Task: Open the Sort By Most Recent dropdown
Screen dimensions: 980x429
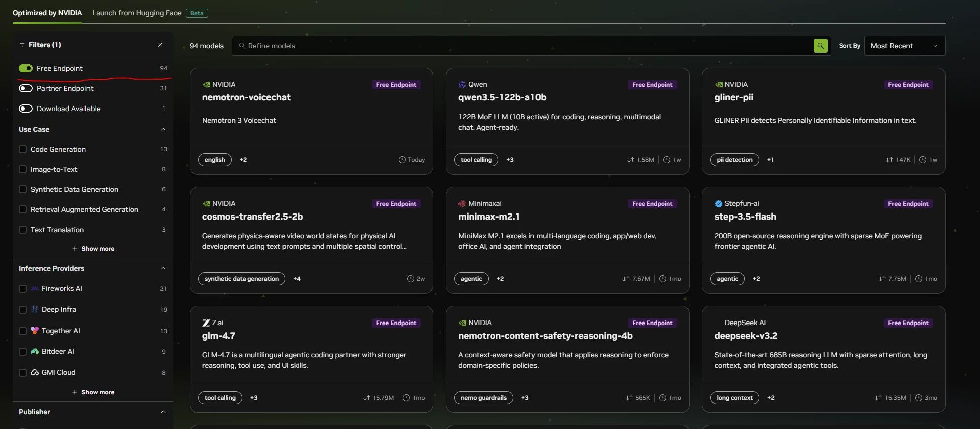Action: click(x=904, y=46)
